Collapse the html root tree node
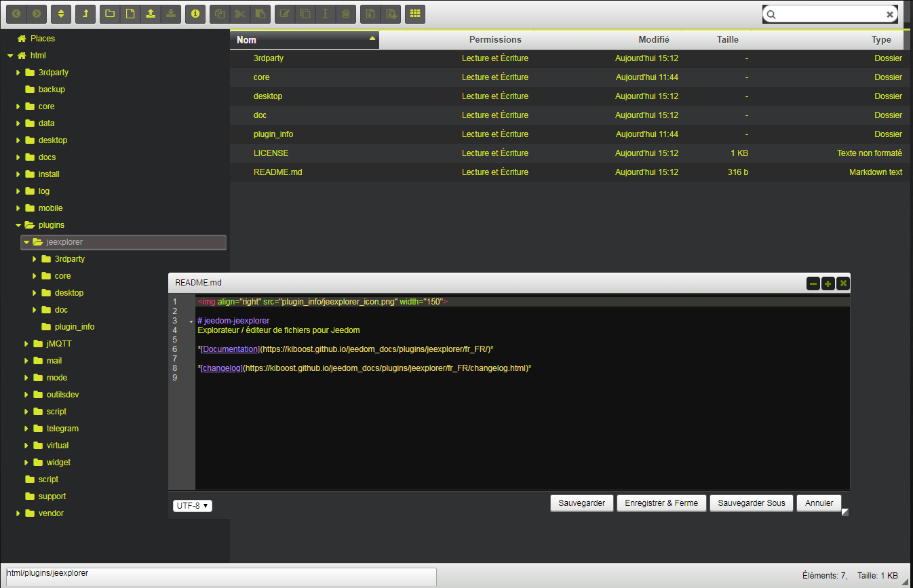This screenshot has height=588, width=913. pos(10,56)
